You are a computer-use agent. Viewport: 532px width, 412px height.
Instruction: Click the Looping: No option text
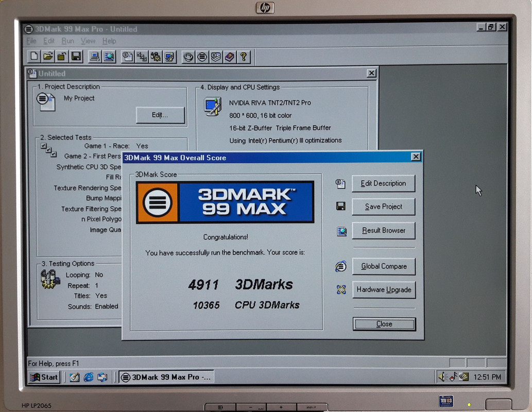[84, 275]
